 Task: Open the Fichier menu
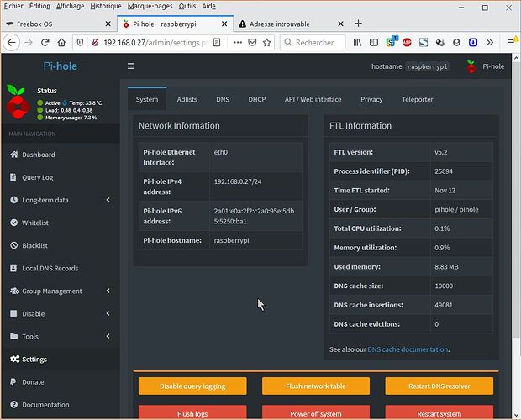13,6
